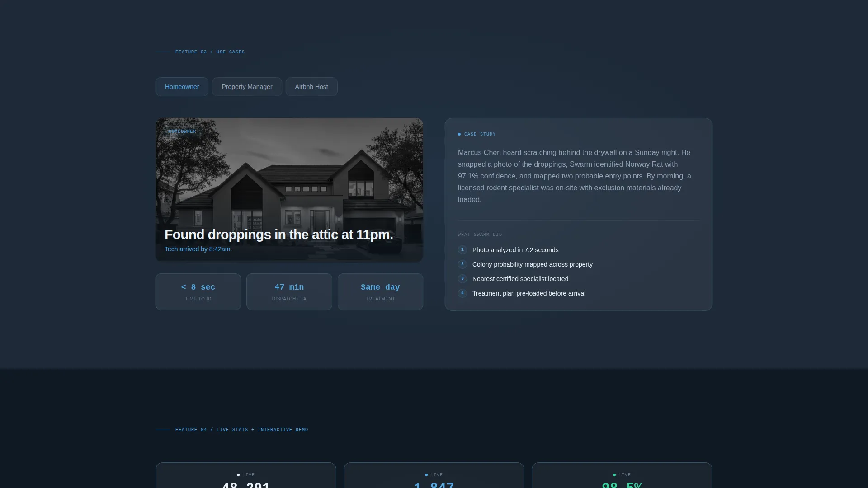
Task: Open the Airbnb Host tab
Action: click(311, 87)
